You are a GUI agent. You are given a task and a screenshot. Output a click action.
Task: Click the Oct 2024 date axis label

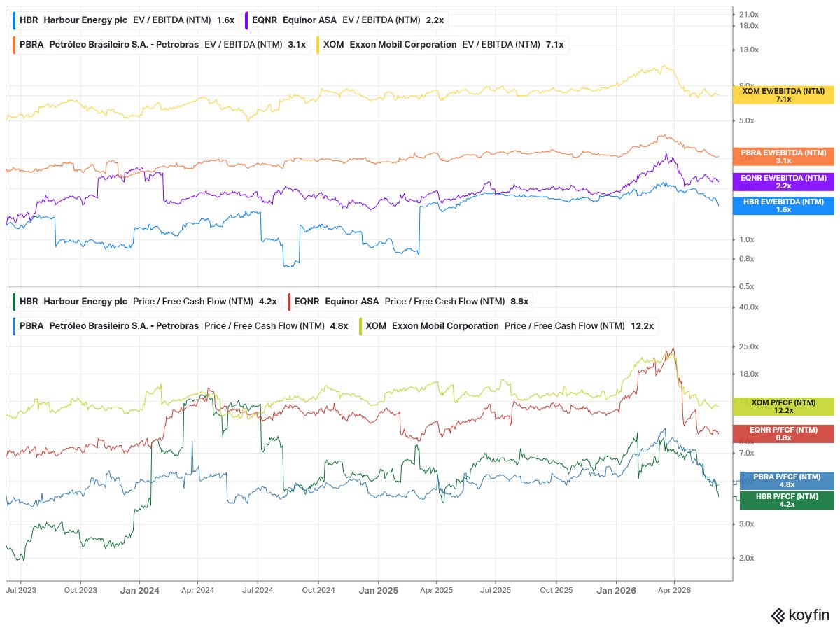coord(318,590)
